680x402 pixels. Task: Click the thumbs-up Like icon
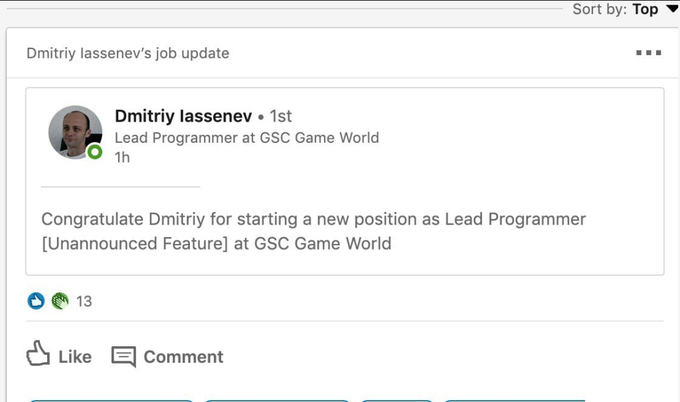(38, 353)
